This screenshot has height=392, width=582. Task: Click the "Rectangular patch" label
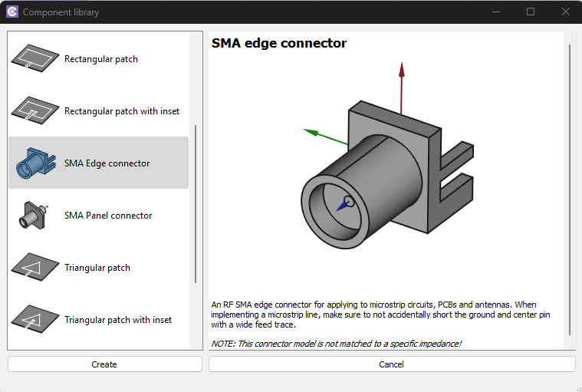tap(101, 59)
